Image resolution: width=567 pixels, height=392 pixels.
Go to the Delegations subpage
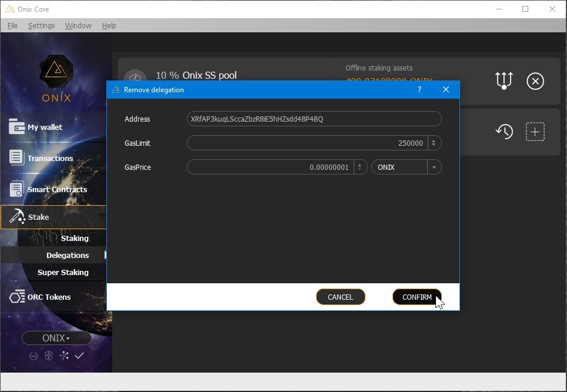click(68, 255)
